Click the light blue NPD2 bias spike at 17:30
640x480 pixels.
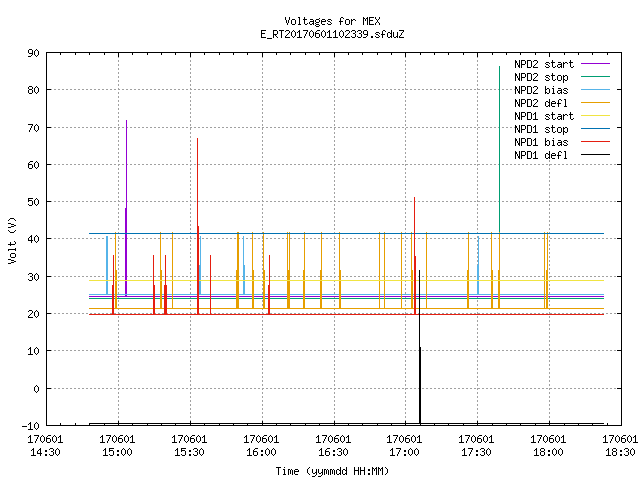pos(478,265)
